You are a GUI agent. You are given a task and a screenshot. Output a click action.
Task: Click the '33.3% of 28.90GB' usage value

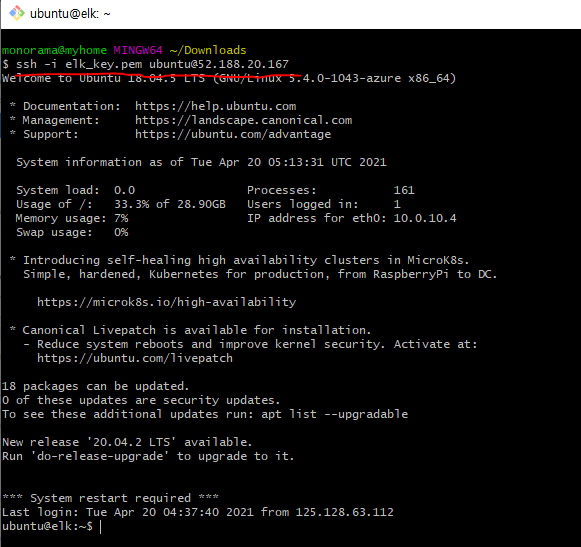170,204
